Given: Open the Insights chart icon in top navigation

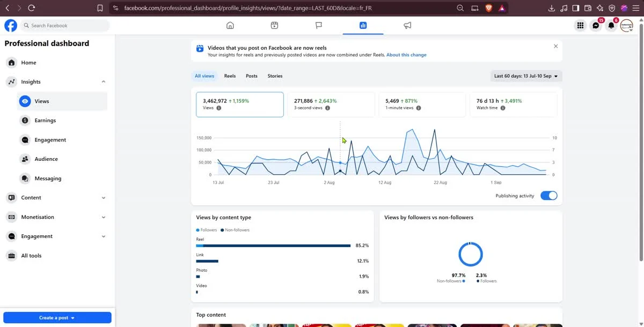Looking at the screenshot, I should click(x=363, y=25).
